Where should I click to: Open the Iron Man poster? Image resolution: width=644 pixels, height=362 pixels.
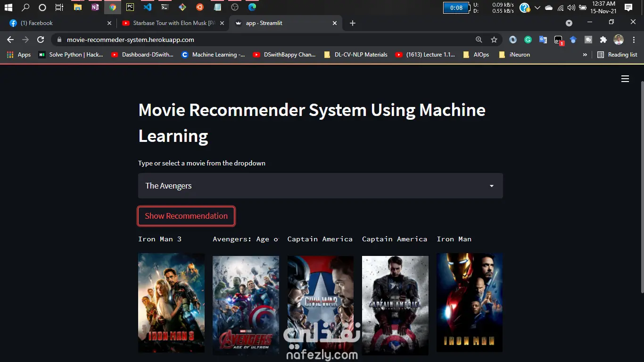tap(470, 303)
